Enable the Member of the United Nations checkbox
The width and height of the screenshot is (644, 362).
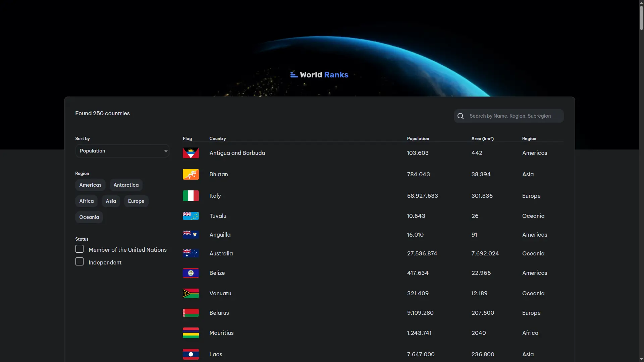79,249
